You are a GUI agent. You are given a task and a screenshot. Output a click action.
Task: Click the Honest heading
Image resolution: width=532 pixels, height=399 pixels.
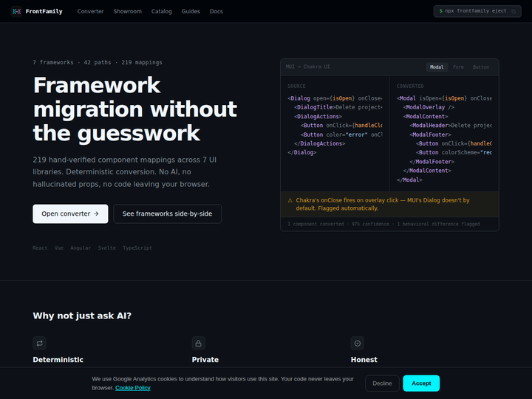click(x=364, y=360)
